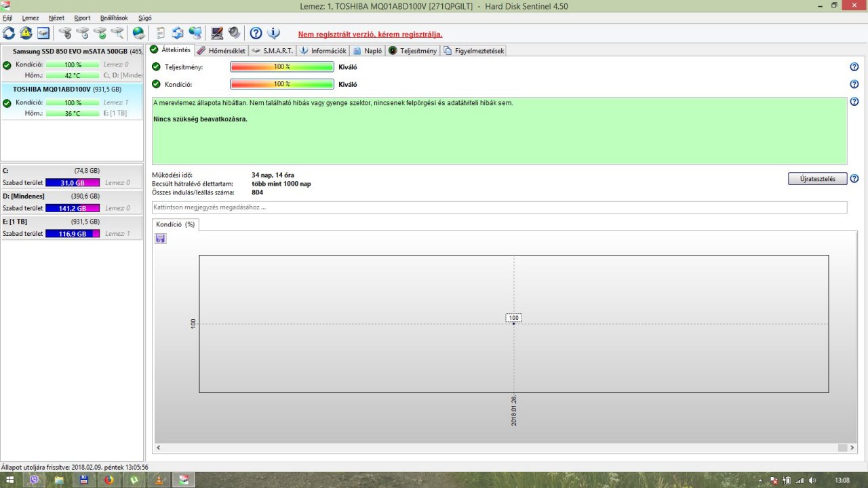Click the status bar last updated text
This screenshot has height=488, width=868.
[75, 467]
